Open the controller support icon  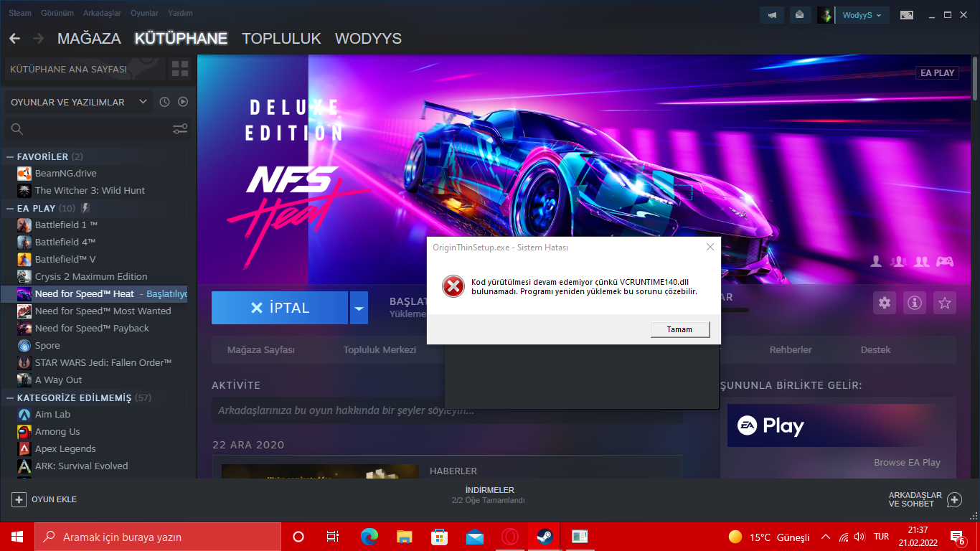[x=945, y=261]
